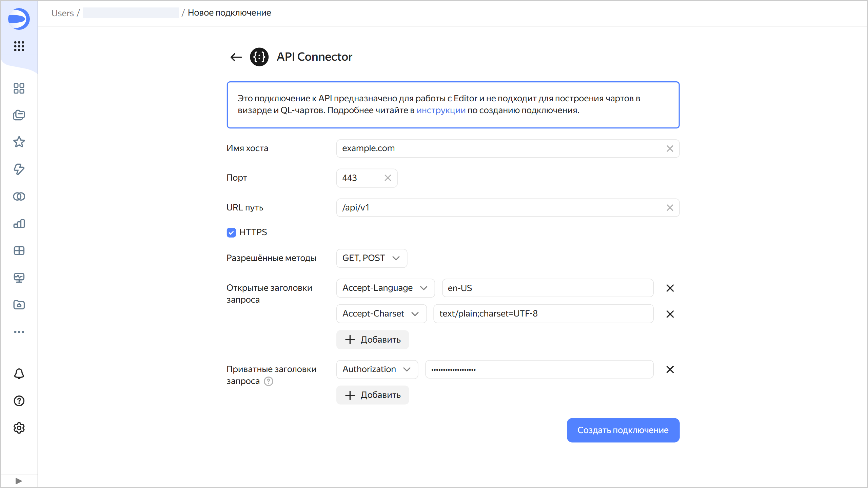Open notifications bell icon
868x488 pixels.
click(x=19, y=374)
